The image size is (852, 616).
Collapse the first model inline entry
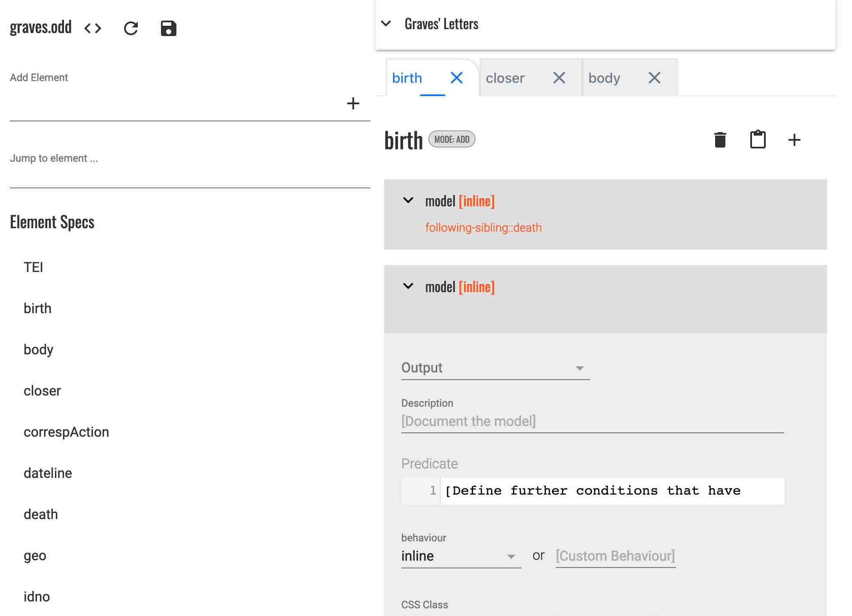pos(407,200)
